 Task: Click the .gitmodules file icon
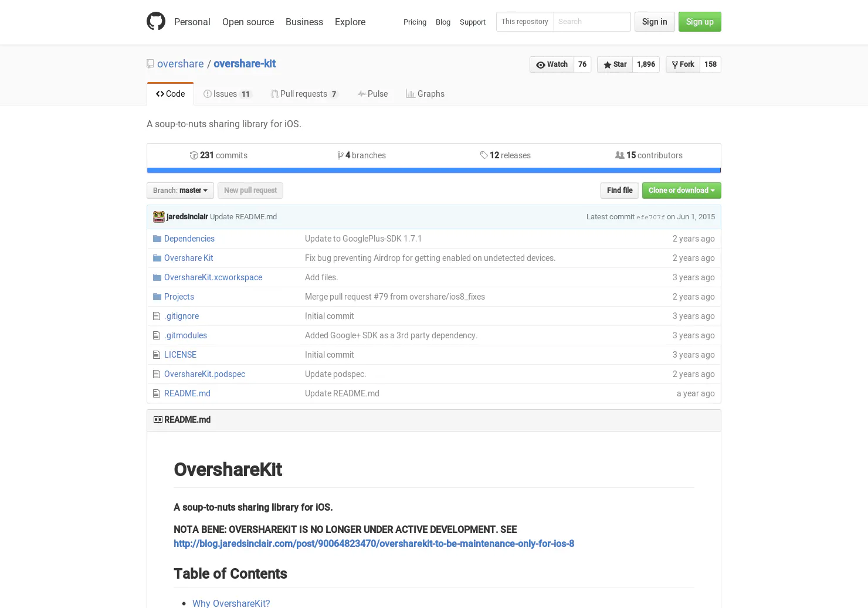pos(157,335)
